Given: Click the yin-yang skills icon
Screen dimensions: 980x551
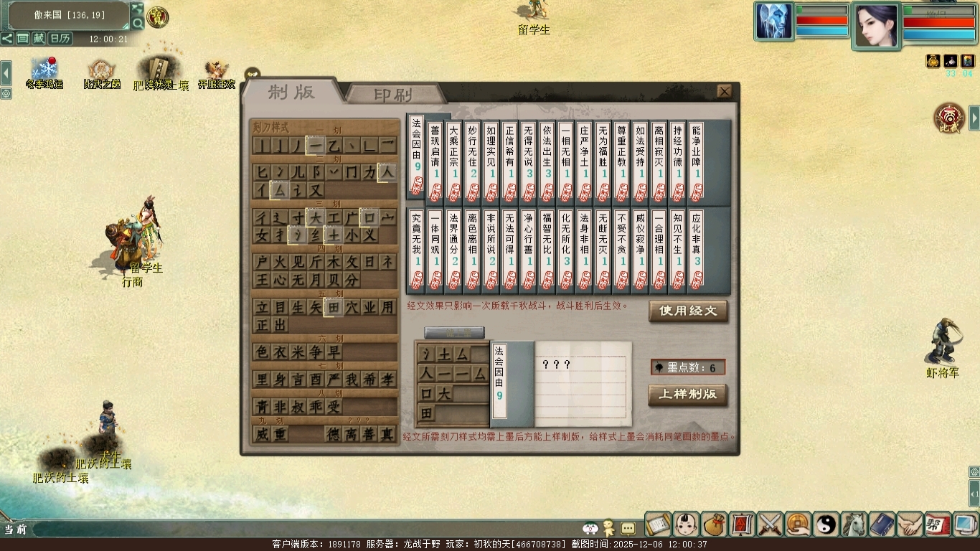Looking at the screenshot, I should click(826, 524).
